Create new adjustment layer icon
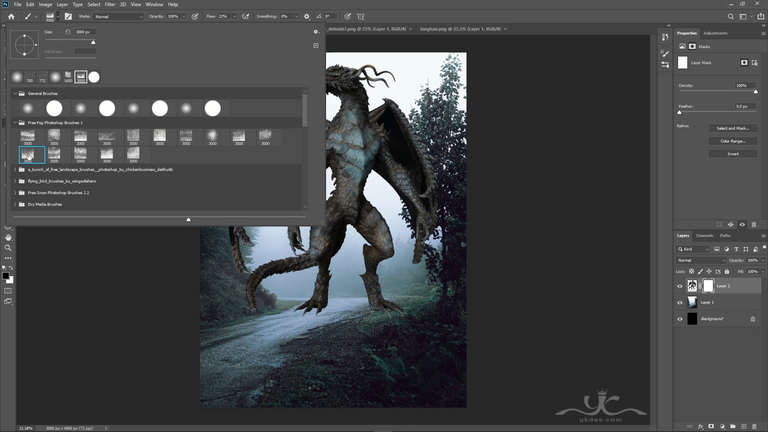Viewport: 768px width, 432px height. tap(722, 427)
